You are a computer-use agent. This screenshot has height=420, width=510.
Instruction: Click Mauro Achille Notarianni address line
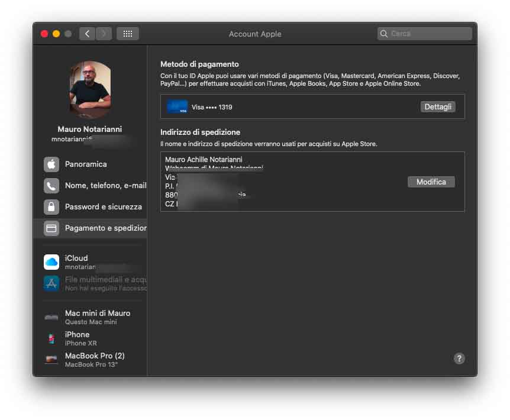pyautogui.click(x=204, y=159)
